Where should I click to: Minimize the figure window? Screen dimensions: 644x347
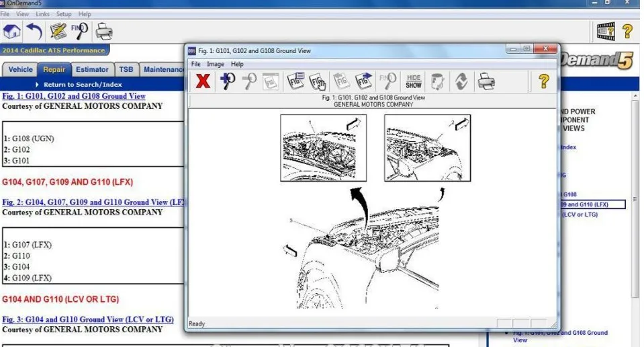[x=512, y=49]
